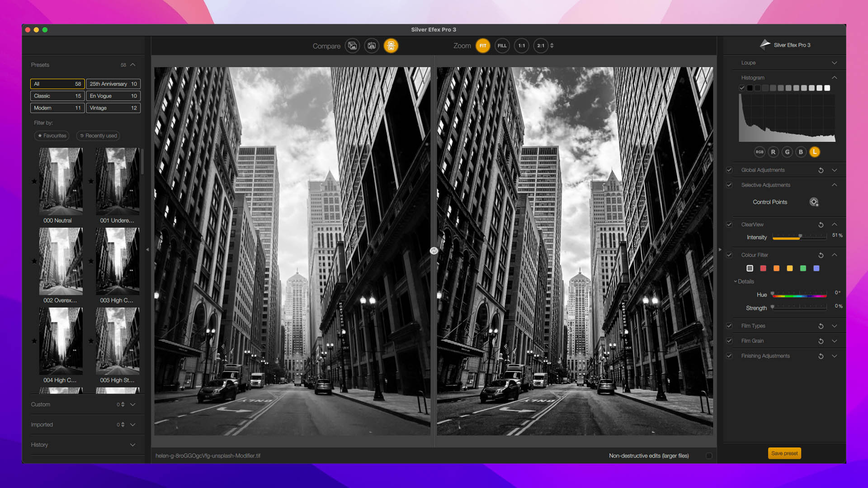Toggle the ClearView checkbox enable
This screenshot has width=868, height=488.
[x=729, y=224]
